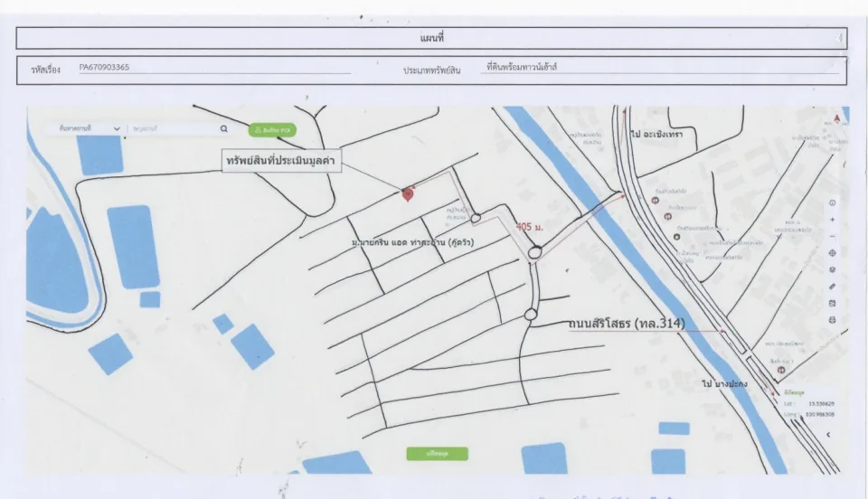This screenshot has height=499, width=868.
Task: Click the print map icon
Action: coord(832,320)
